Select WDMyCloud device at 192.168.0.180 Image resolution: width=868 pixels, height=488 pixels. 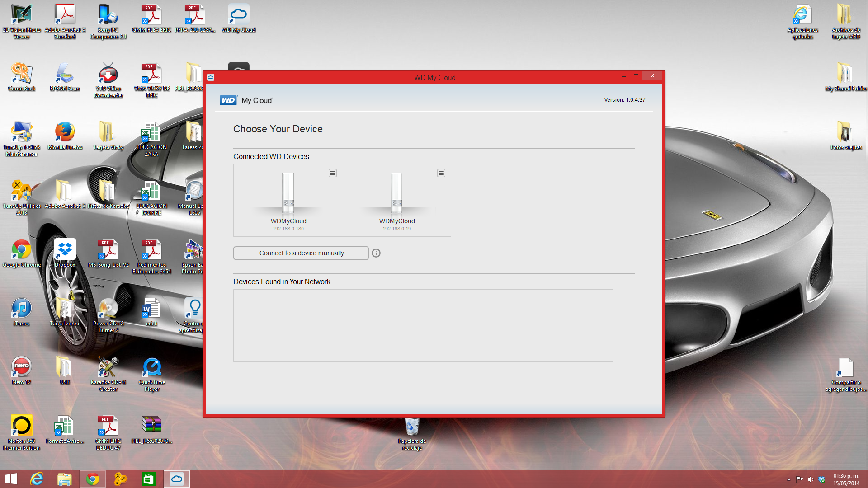[288, 201]
